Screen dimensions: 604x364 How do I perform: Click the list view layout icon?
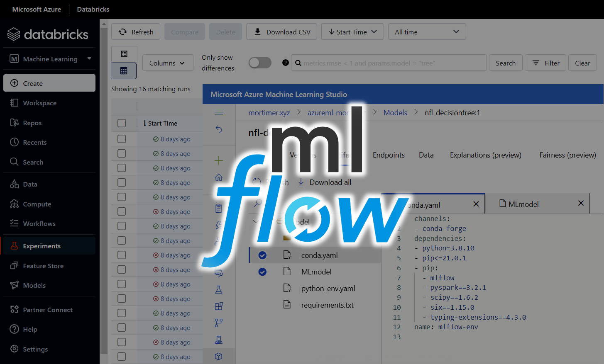(124, 54)
